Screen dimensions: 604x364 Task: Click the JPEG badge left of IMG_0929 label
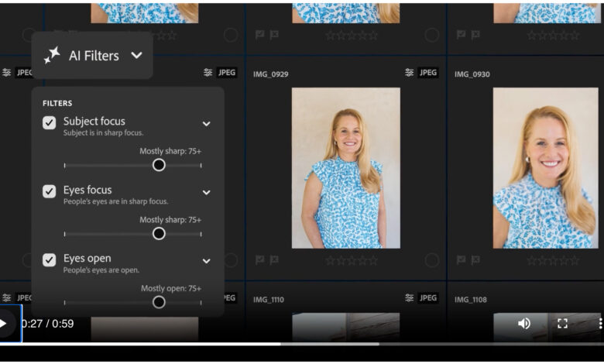(x=227, y=73)
